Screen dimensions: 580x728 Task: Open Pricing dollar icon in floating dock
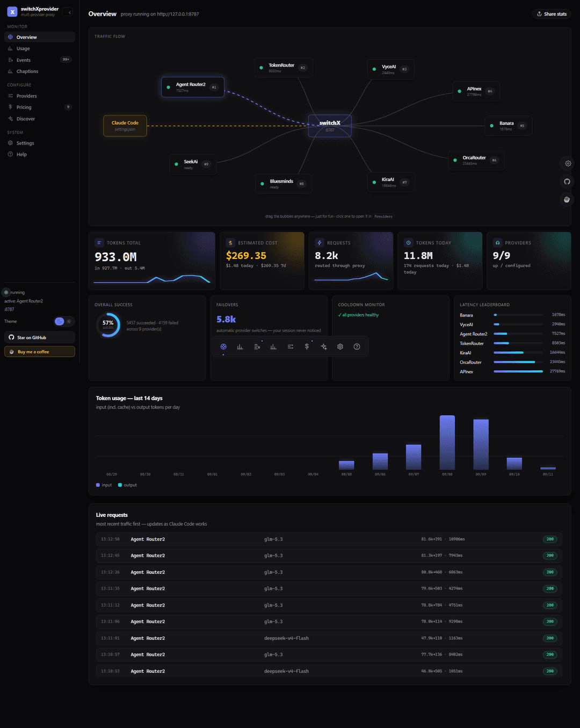pyautogui.click(x=307, y=347)
